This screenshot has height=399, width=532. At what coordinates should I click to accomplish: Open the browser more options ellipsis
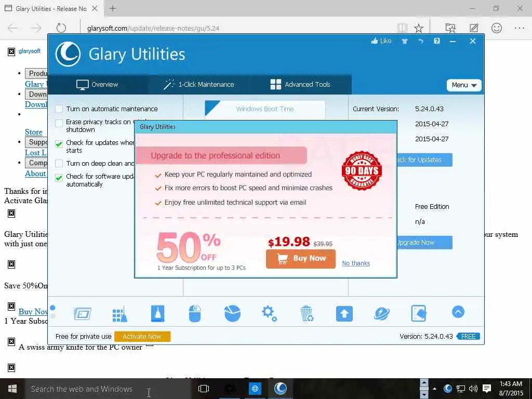pyautogui.click(x=520, y=28)
